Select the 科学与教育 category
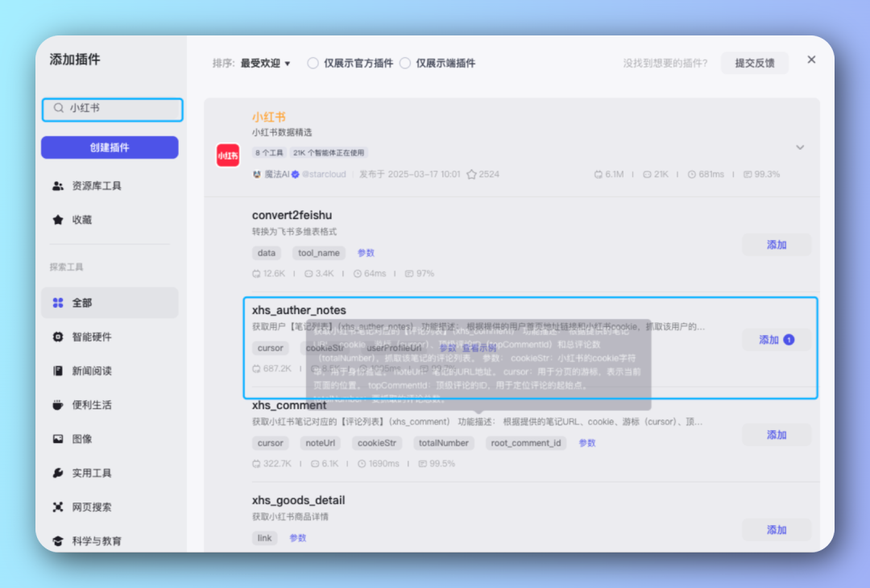 coord(110,540)
